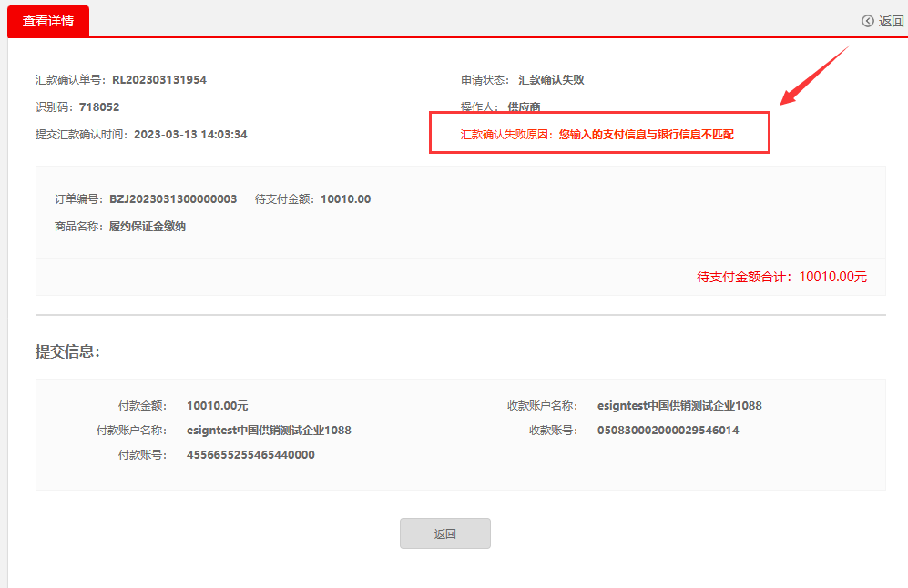Select payee account number 050830002000029546014
908x588 pixels.
[668, 430]
